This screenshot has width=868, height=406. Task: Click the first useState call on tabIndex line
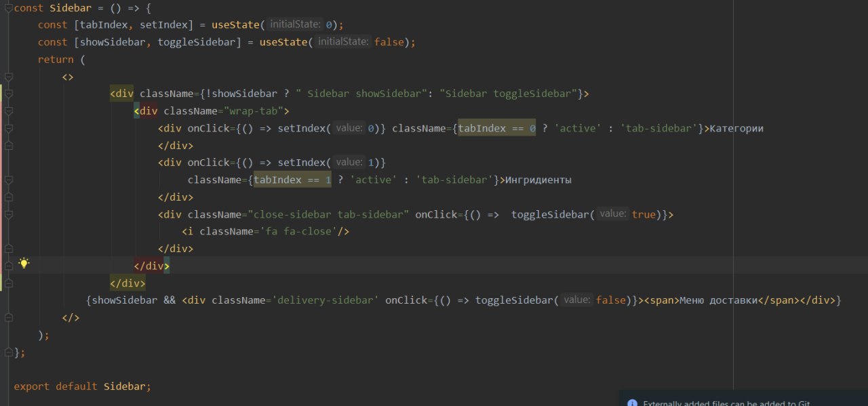[235, 25]
